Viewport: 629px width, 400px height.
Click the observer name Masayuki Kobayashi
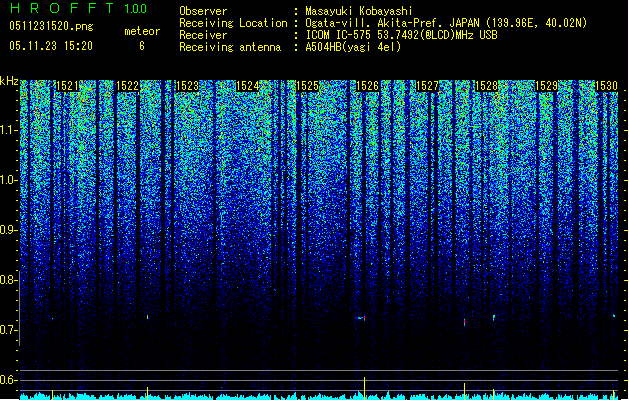point(359,11)
